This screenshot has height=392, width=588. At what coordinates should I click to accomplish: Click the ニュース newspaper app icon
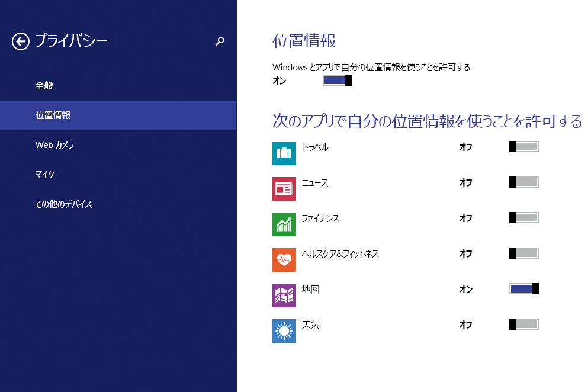pyautogui.click(x=284, y=189)
